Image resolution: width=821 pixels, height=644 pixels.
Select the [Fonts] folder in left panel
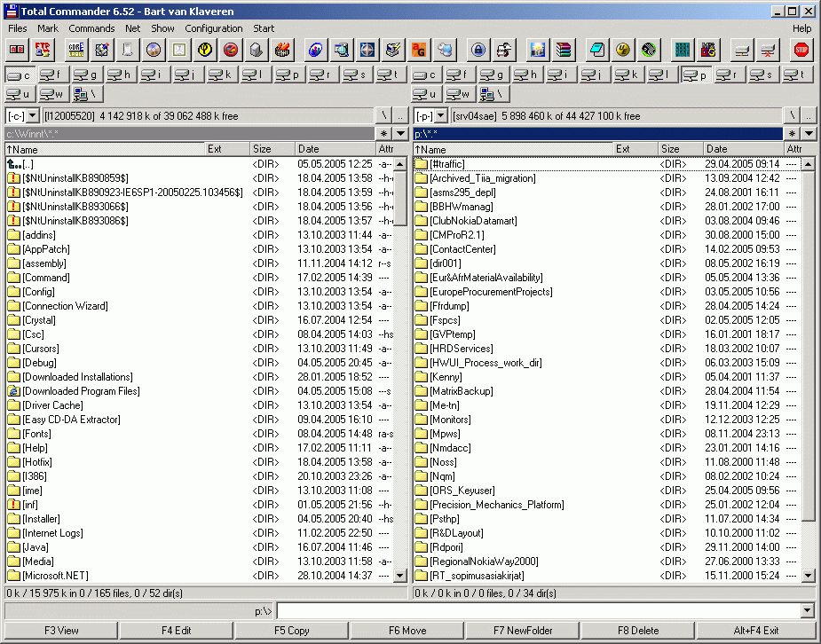[199, 434]
